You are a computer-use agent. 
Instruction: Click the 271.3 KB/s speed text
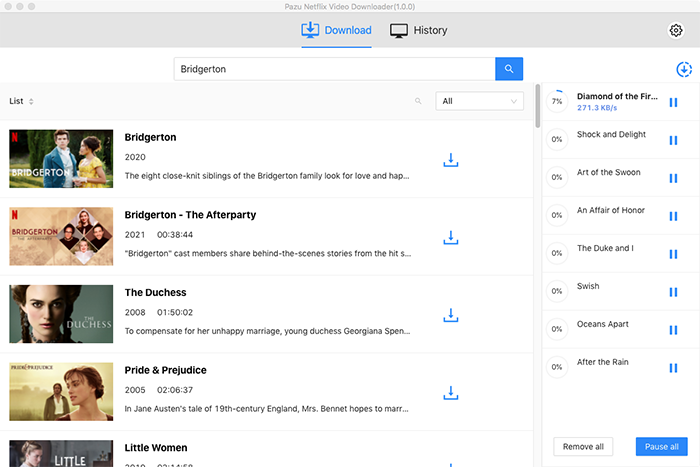[597, 108]
